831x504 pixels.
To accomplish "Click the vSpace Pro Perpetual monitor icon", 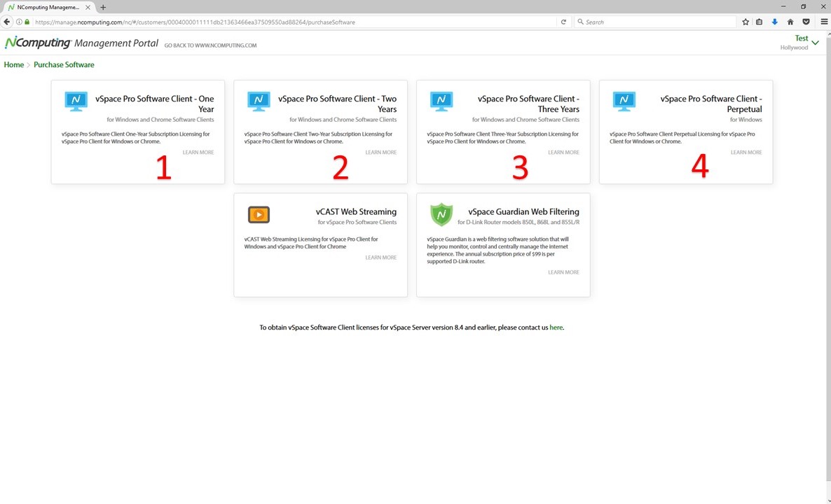I will pos(624,101).
